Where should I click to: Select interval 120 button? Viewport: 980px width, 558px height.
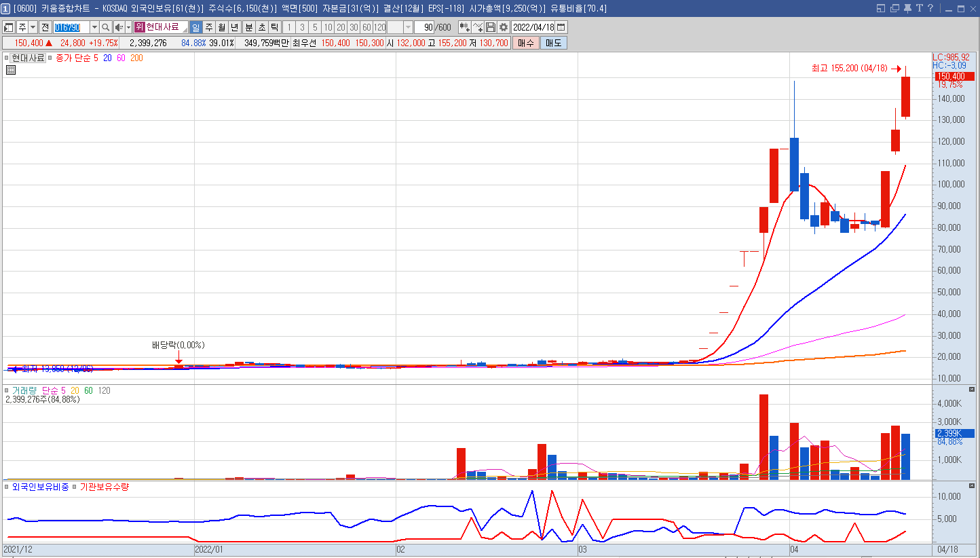click(379, 27)
